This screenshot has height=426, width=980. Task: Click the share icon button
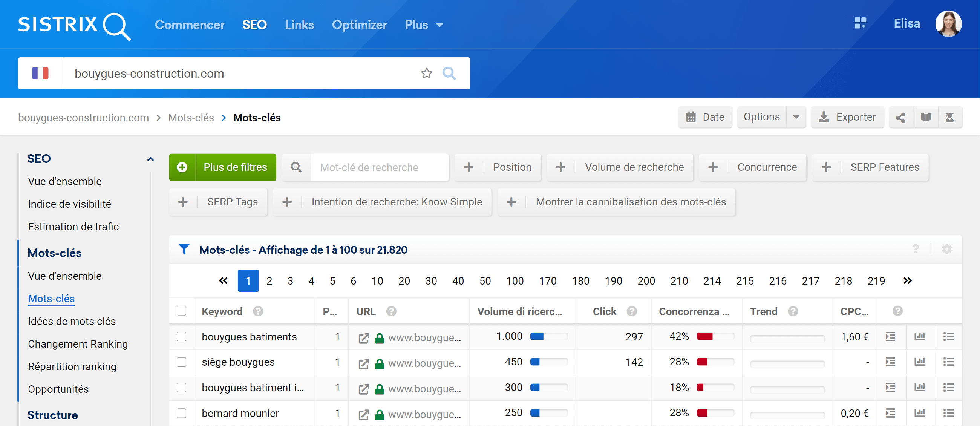[900, 117]
